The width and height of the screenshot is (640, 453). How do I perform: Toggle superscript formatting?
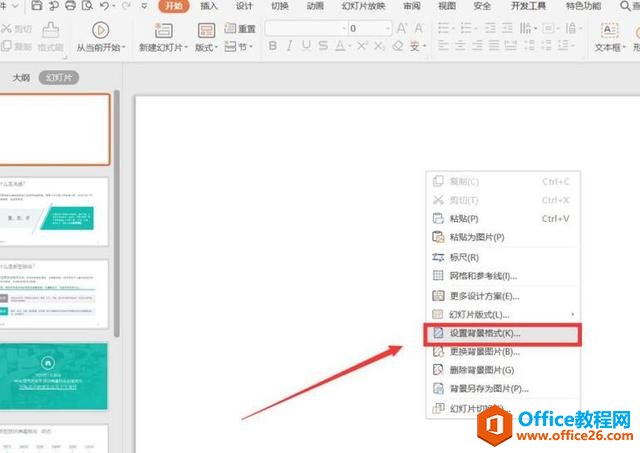click(x=362, y=46)
